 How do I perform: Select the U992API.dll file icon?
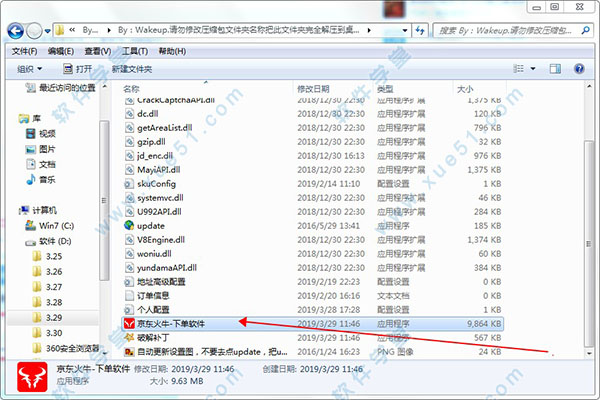[129, 212]
